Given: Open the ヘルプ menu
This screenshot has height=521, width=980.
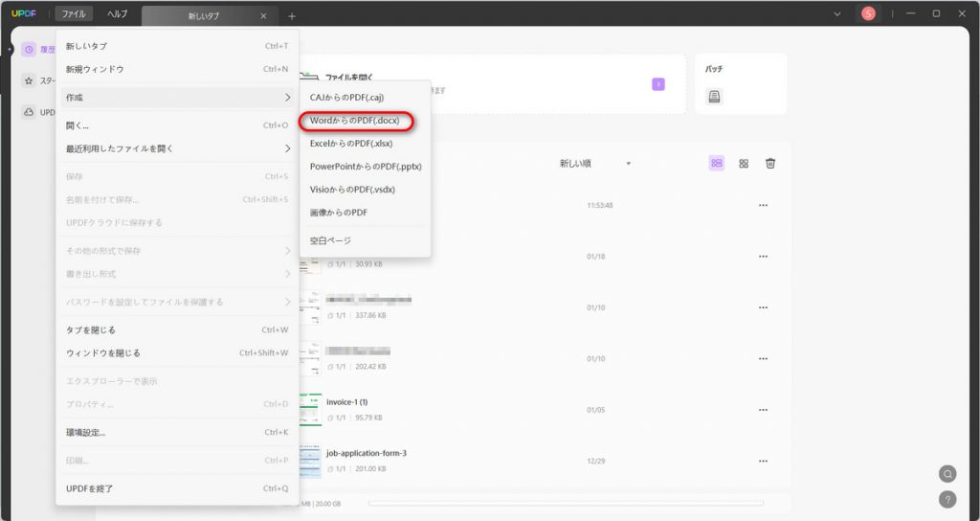Looking at the screenshot, I should coord(117,13).
